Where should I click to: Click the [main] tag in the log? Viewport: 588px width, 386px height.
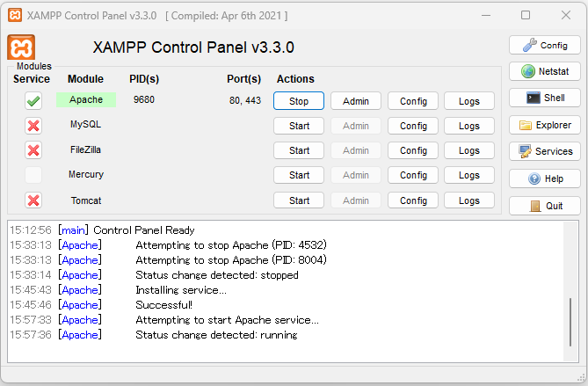[73, 230]
